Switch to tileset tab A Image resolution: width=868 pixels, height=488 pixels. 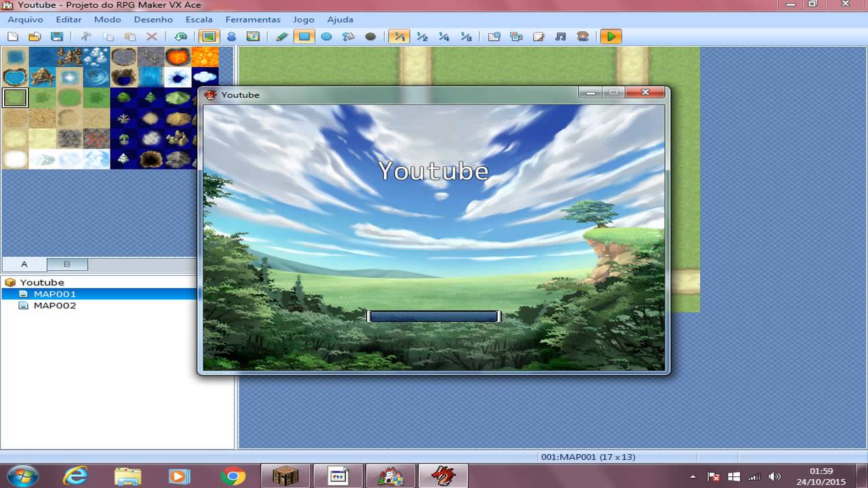[x=24, y=264]
